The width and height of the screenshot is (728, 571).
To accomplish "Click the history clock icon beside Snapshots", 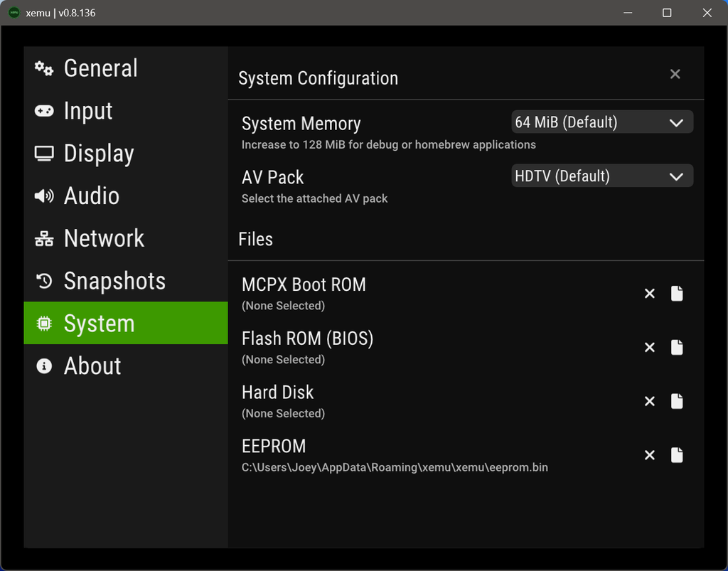I will [44, 281].
